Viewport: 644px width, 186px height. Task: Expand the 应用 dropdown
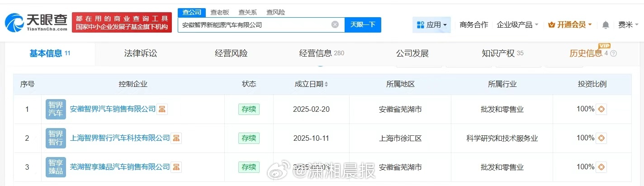(431, 25)
